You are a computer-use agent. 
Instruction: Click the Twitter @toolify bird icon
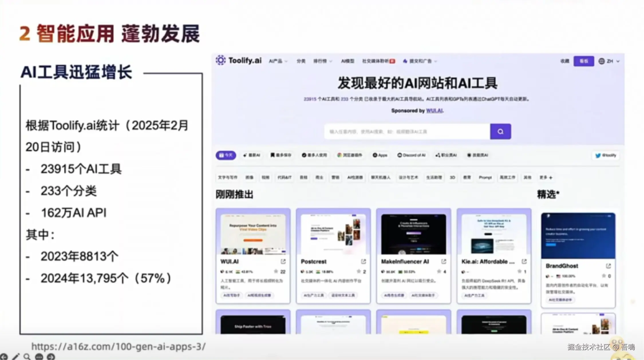[598, 155]
